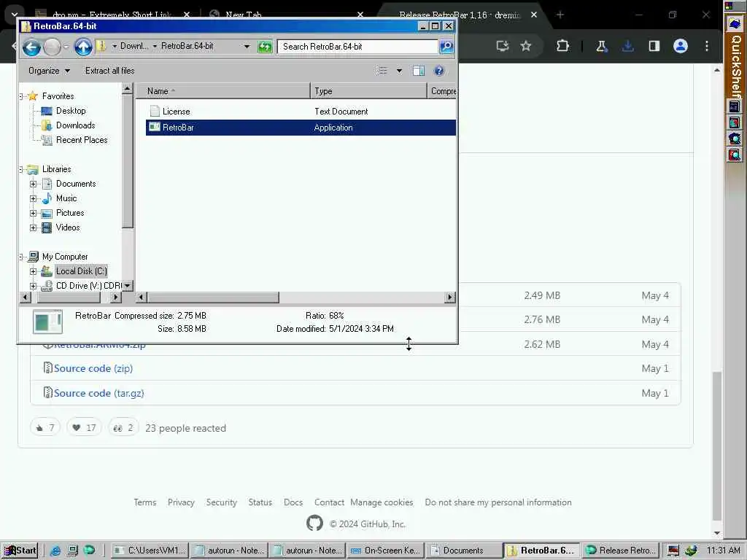Click the QuickShelf A-Z icon
The image size is (747, 560).
(735, 106)
